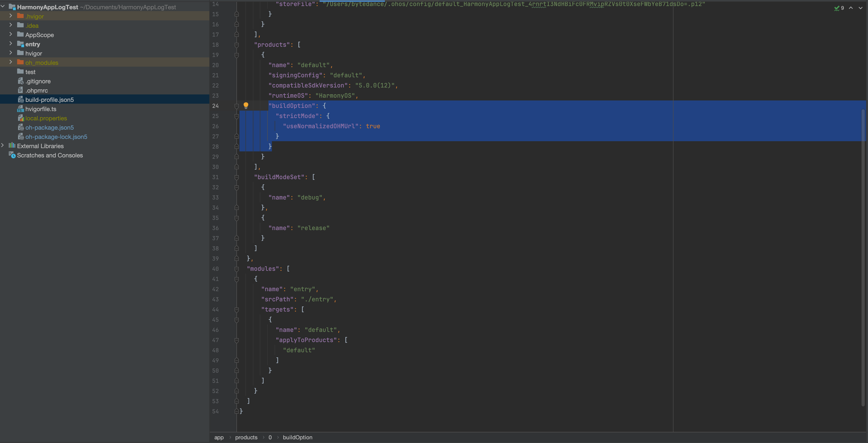The height and width of the screenshot is (443, 868).
Task: Click the editor vertical scrollbar
Action: click(863, 258)
